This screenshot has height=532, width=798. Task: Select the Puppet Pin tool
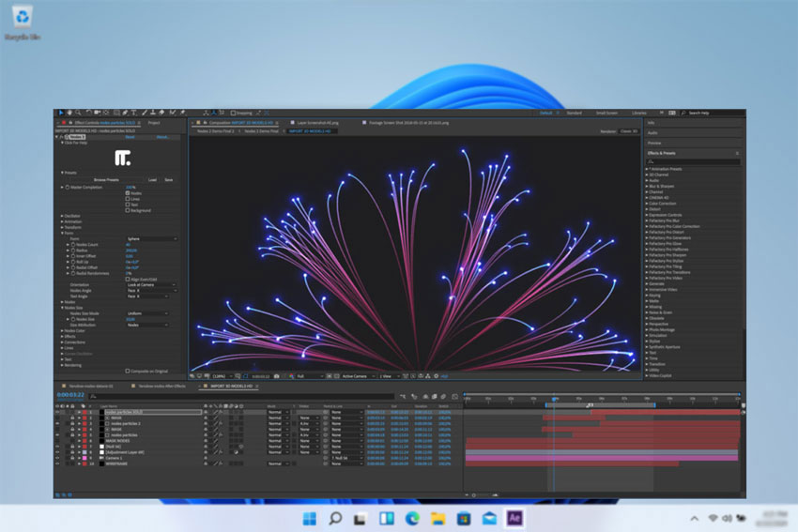[183, 113]
